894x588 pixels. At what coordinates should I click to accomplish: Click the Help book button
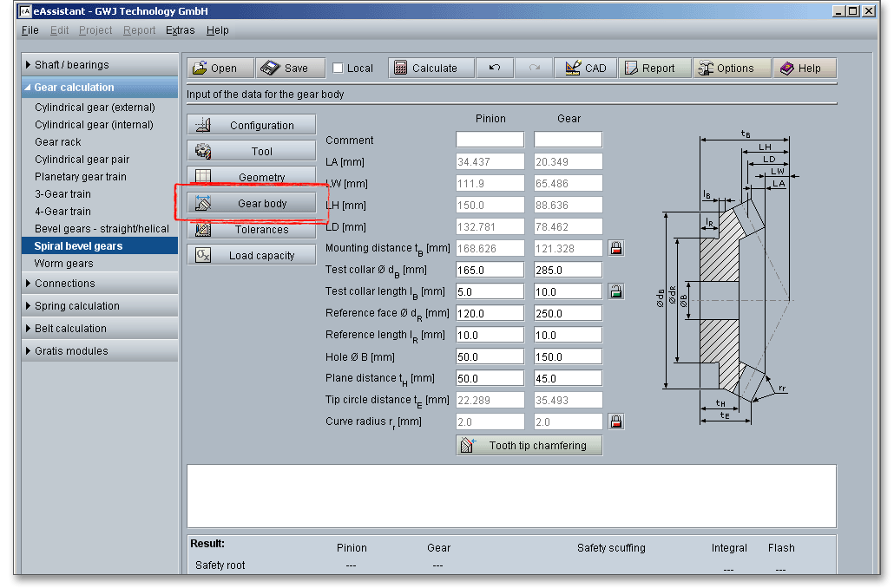coord(804,69)
